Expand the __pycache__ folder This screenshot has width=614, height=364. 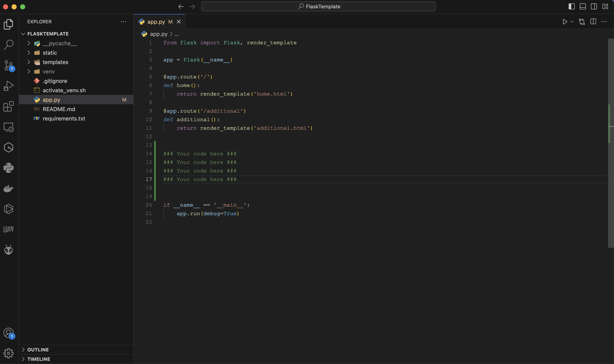point(29,43)
